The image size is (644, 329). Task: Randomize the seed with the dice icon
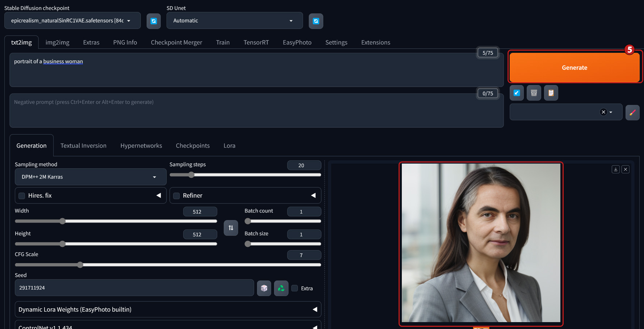[264, 288]
